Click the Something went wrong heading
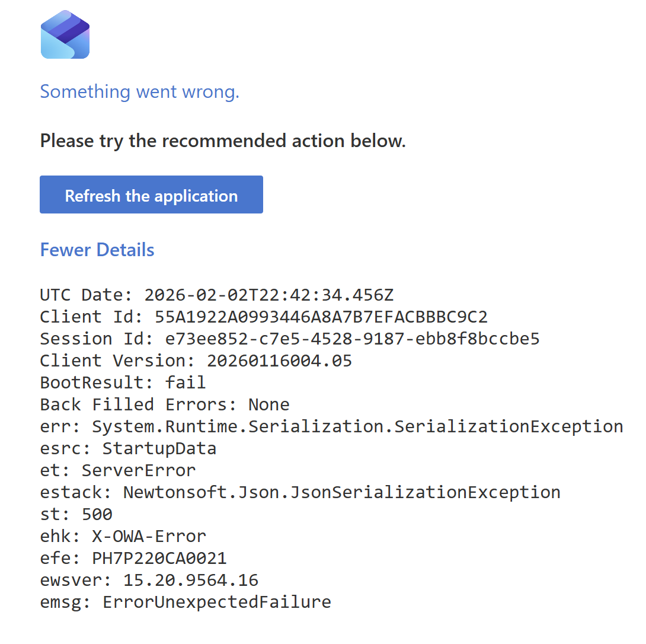646x644 pixels. (140, 91)
